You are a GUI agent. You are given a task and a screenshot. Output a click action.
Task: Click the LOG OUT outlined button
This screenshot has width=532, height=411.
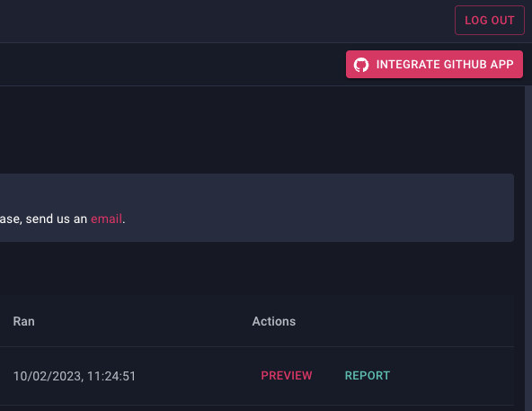[490, 21]
